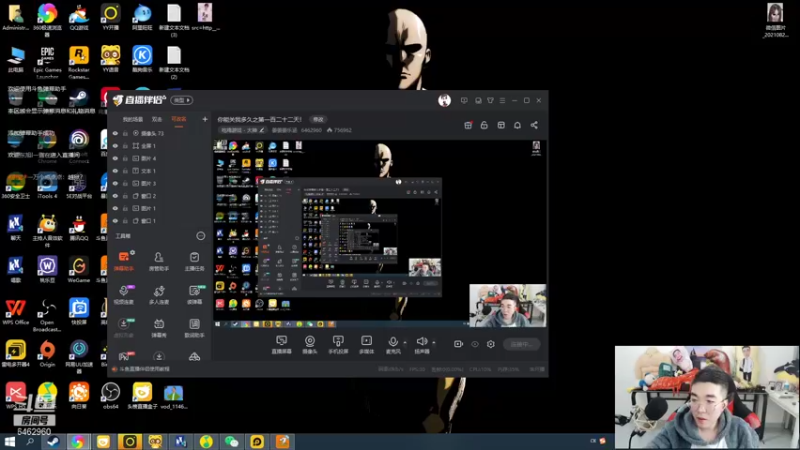Image resolution: width=800 pixels, height=450 pixels.
Task: Open the hamburger menu in title bar
Action: pyautogui.click(x=503, y=101)
